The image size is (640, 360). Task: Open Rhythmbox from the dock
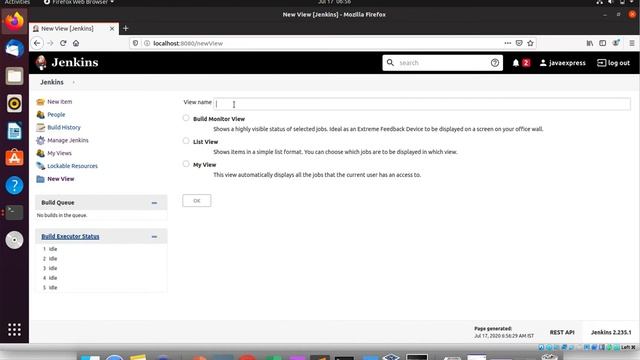(x=14, y=103)
